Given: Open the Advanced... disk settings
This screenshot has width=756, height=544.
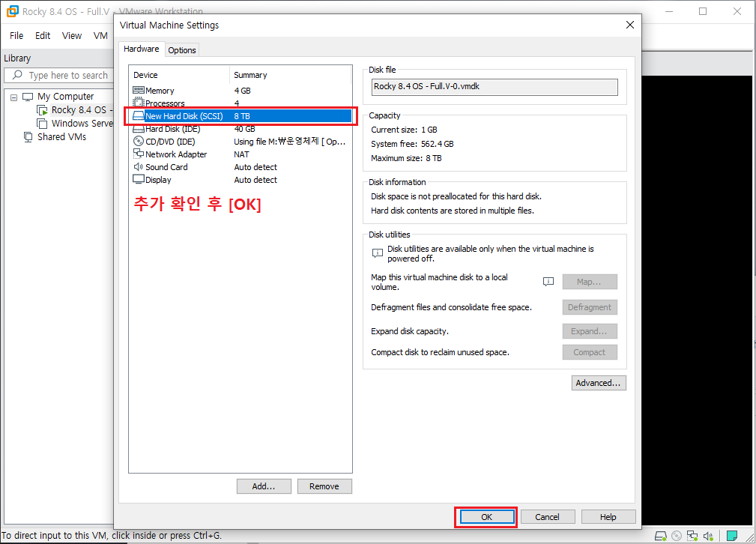Looking at the screenshot, I should point(599,383).
